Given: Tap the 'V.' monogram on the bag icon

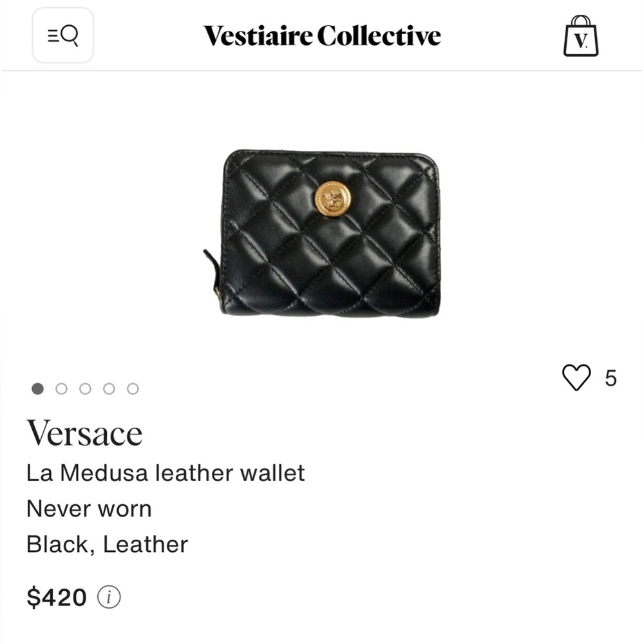Looking at the screenshot, I should [x=580, y=40].
